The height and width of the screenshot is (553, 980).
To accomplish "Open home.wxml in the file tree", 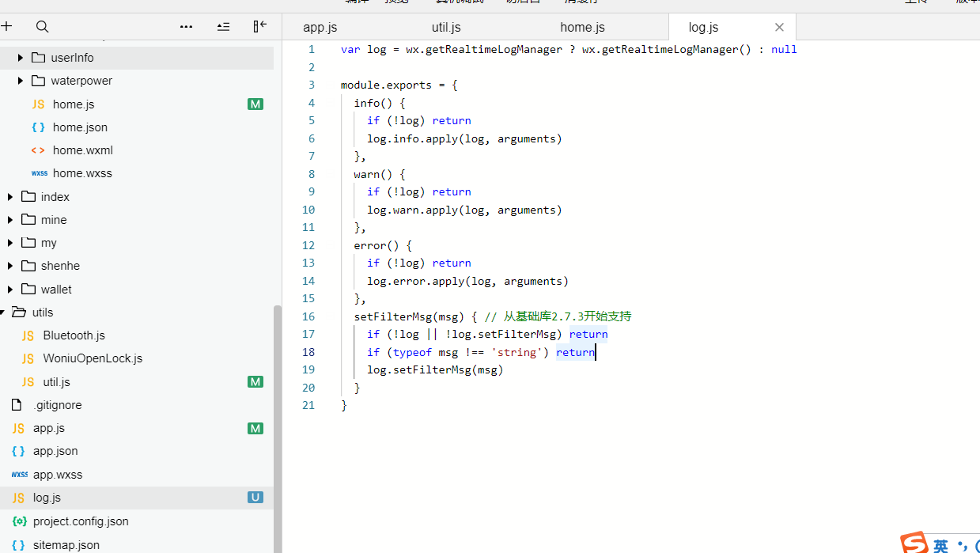I will 83,150.
